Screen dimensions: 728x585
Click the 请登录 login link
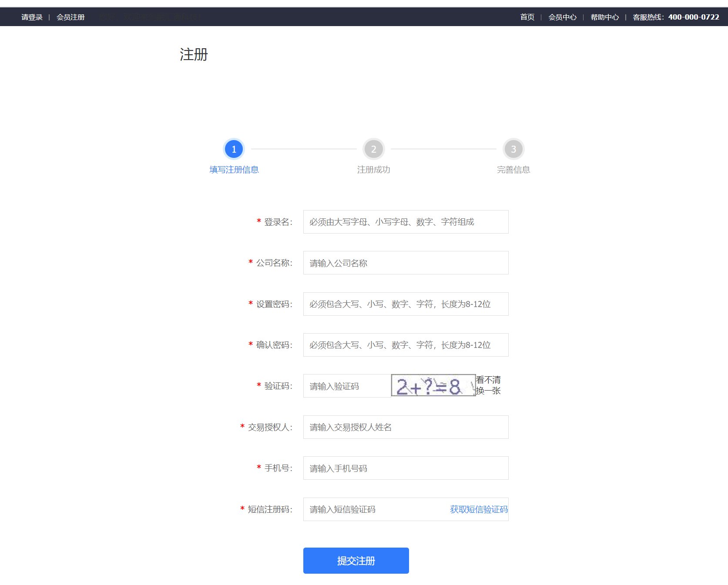click(32, 17)
